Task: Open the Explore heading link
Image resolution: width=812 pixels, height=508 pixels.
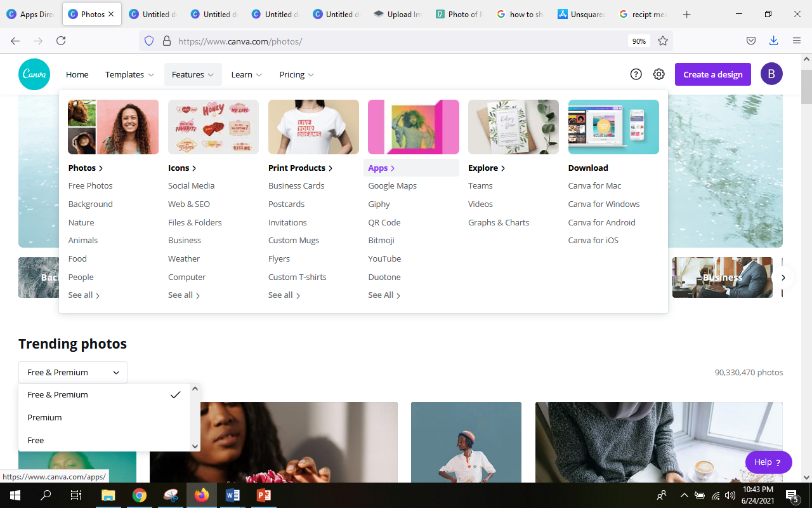Action: point(487,168)
